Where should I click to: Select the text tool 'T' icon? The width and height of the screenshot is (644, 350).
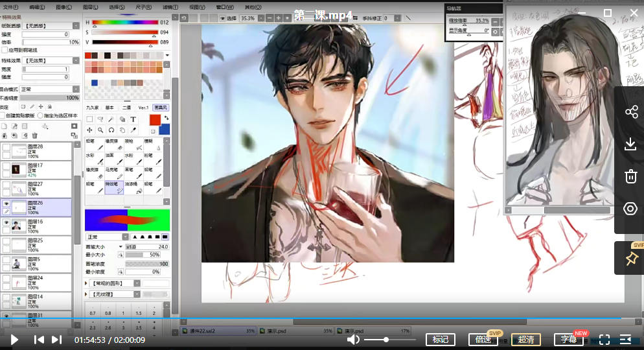[133, 119]
